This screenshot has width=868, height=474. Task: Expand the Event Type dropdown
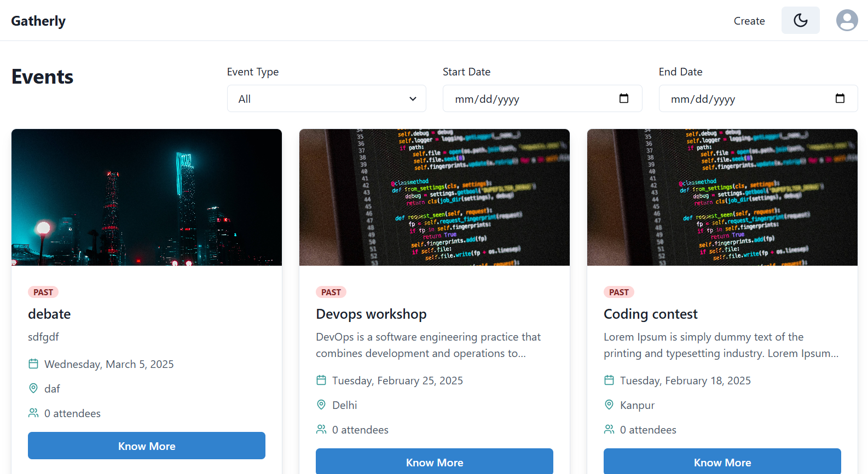pyautogui.click(x=326, y=99)
